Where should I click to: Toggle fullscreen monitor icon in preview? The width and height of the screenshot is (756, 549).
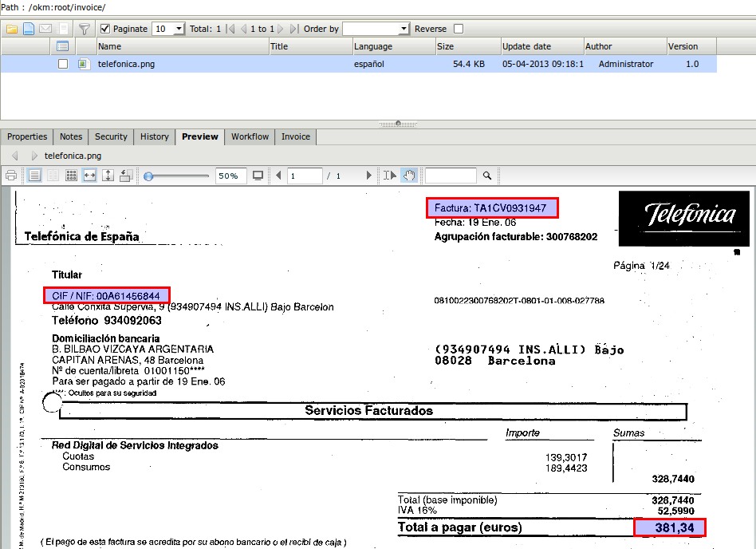[258, 176]
